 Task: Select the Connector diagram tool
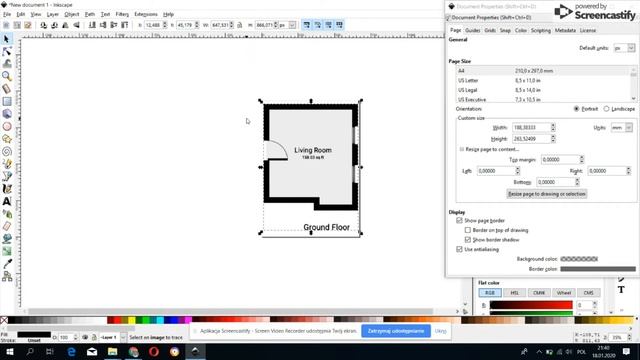[x=7, y=277]
